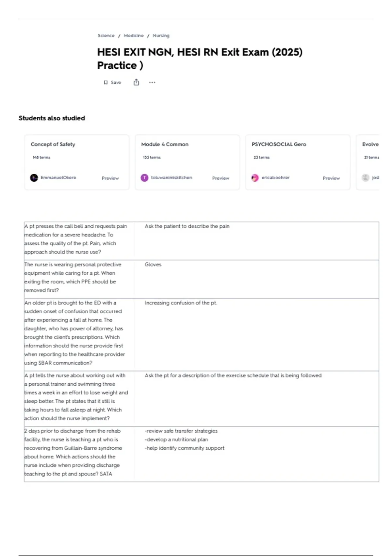Click EmmanuelOkere's avatar icon
392x556 pixels.
(x=34, y=178)
